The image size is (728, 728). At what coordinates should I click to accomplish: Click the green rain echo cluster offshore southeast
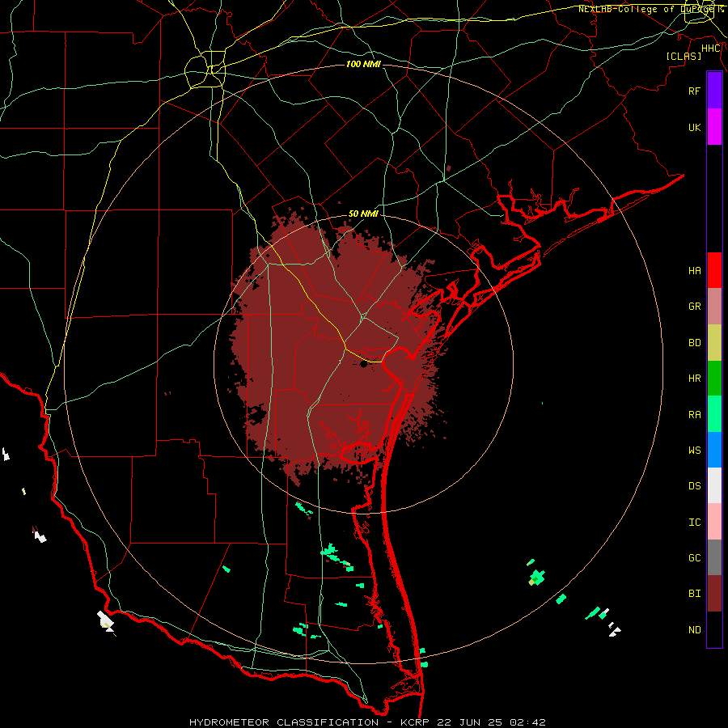[x=537, y=578]
